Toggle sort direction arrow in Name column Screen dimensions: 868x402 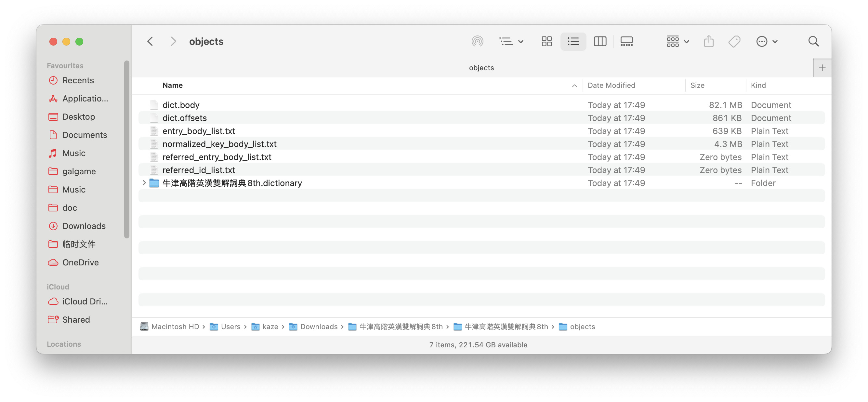pyautogui.click(x=574, y=86)
